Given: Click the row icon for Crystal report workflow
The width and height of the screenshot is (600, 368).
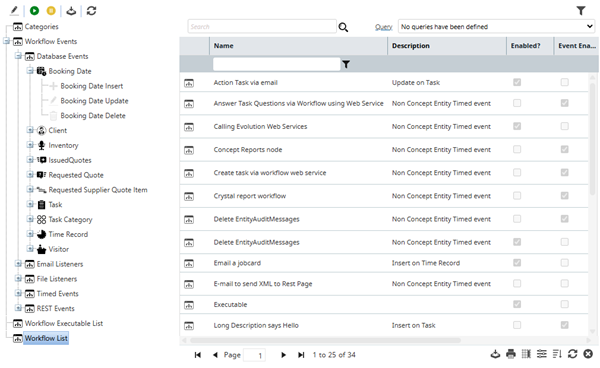Looking at the screenshot, I should [x=189, y=197].
